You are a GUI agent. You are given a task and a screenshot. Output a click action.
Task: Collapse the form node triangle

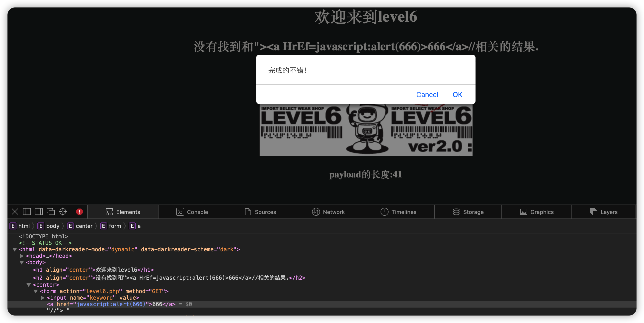tap(36, 291)
